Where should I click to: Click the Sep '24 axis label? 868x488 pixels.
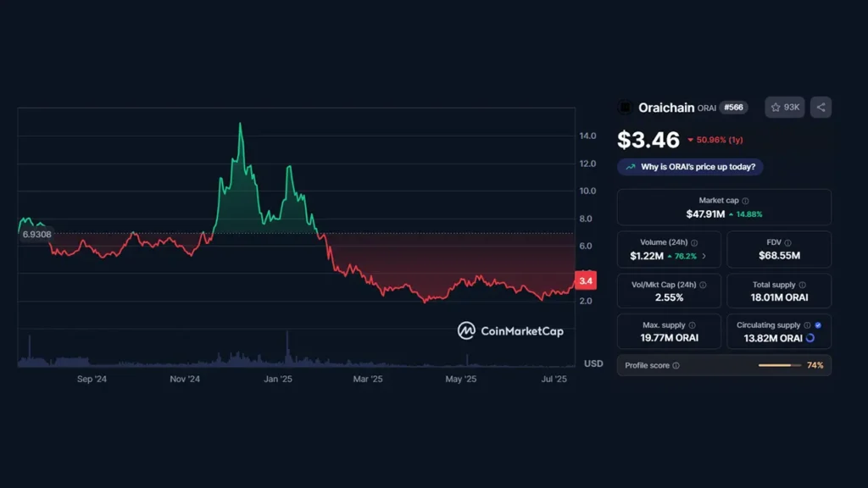coord(92,379)
